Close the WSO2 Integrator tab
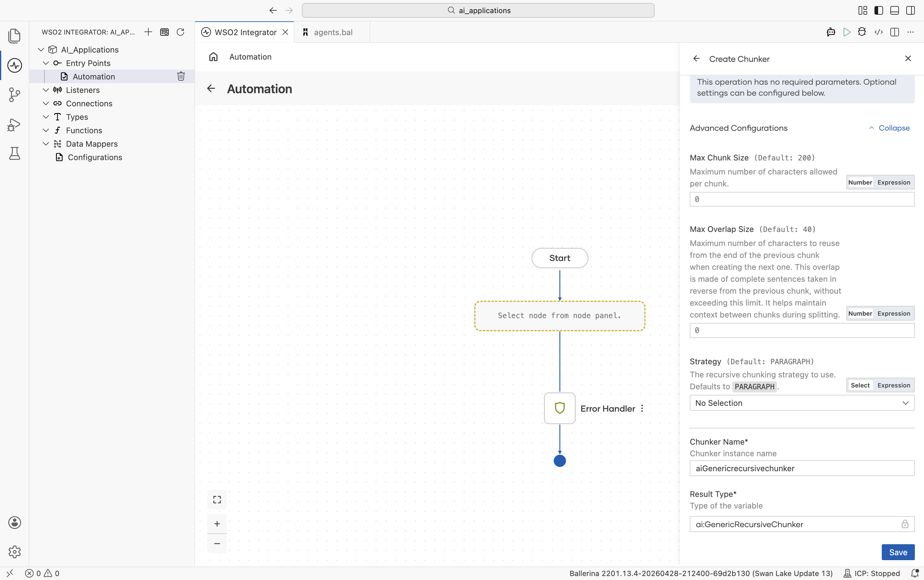The image size is (924, 580). (x=285, y=32)
